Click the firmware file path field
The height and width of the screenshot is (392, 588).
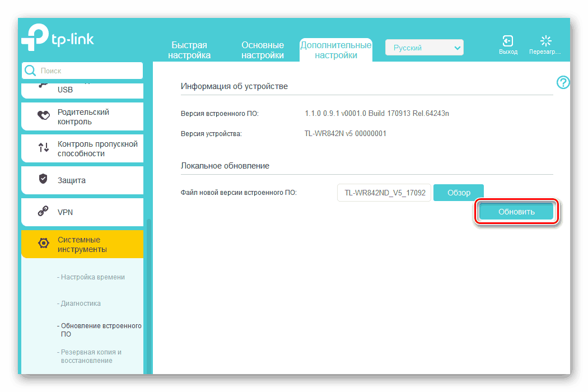384,193
